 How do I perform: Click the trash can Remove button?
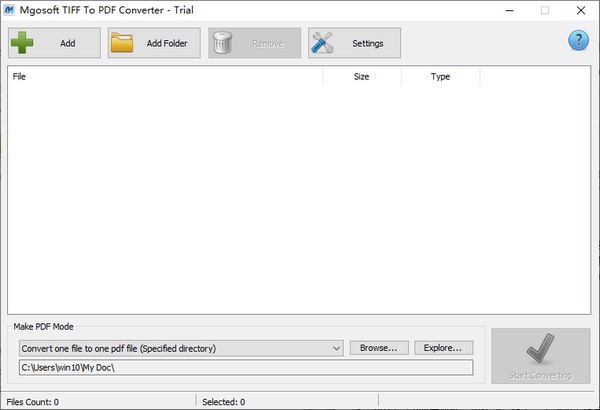pyautogui.click(x=254, y=43)
